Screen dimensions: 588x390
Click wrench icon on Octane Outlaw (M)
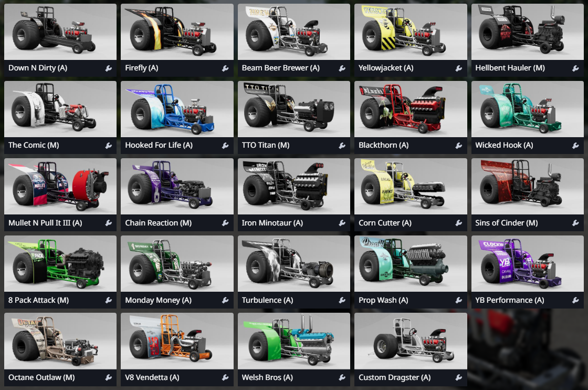[x=108, y=377]
